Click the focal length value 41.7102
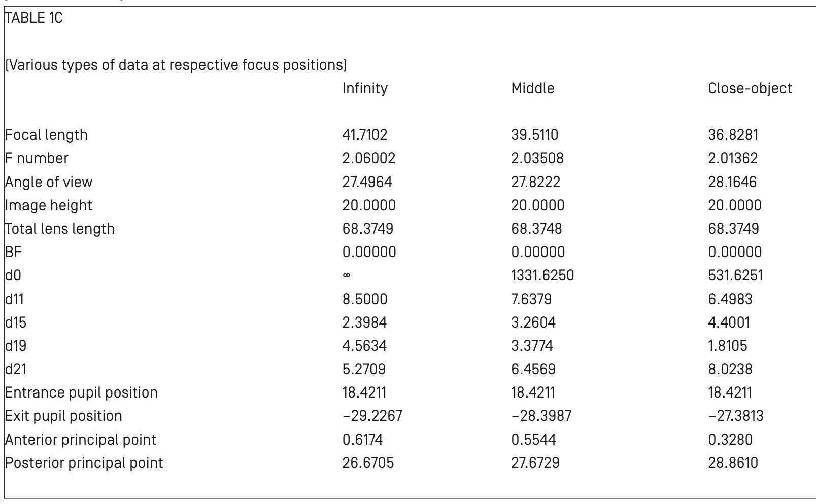Image resolution: width=816 pixels, height=504 pixels. (x=364, y=135)
